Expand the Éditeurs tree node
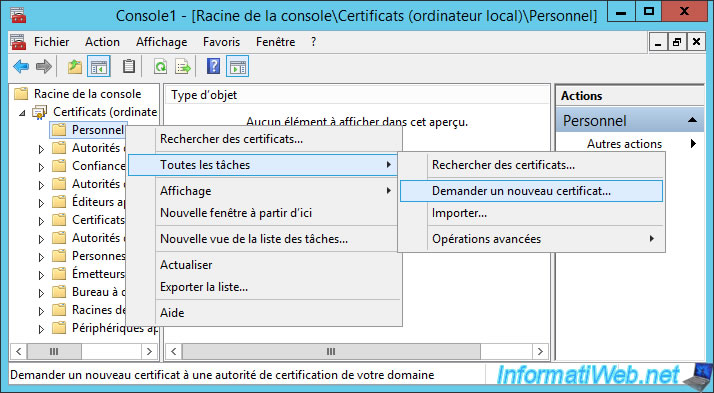This screenshot has height=393, width=714. tap(41, 203)
